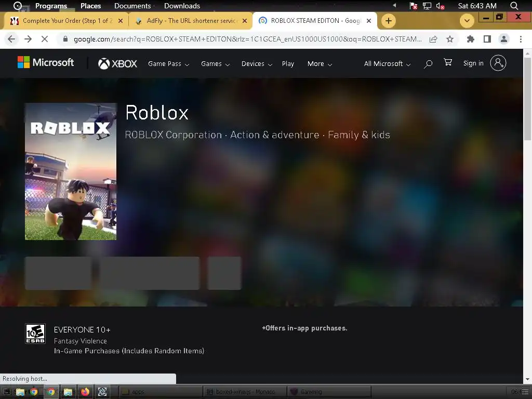532x399 pixels.
Task: Expand the All Microsoft dropdown
Action: [387, 64]
